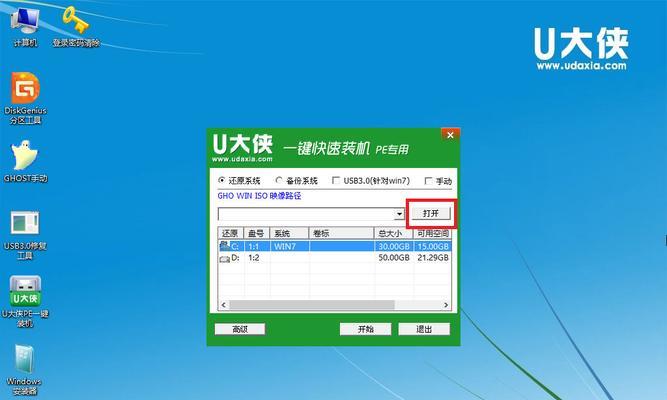The width and height of the screenshot is (667, 400).
Task: Launch DiskGenius 分区工具 icon
Action: tap(25, 98)
